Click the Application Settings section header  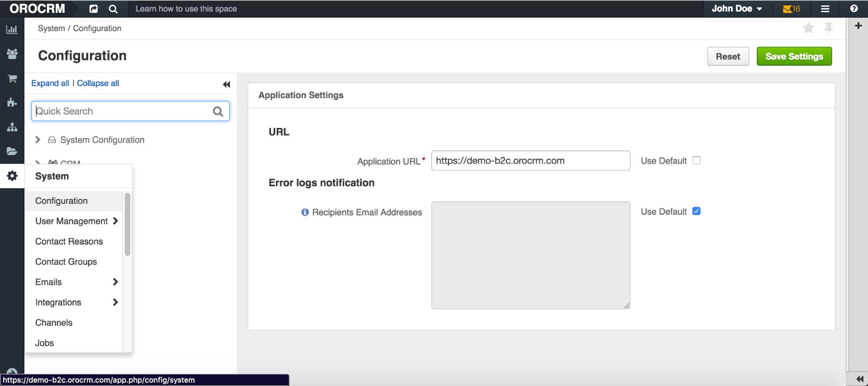pyautogui.click(x=301, y=95)
